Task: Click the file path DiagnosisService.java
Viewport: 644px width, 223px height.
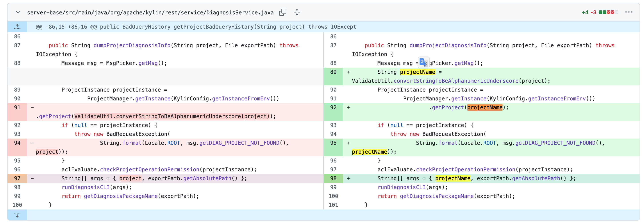Action: [x=150, y=12]
